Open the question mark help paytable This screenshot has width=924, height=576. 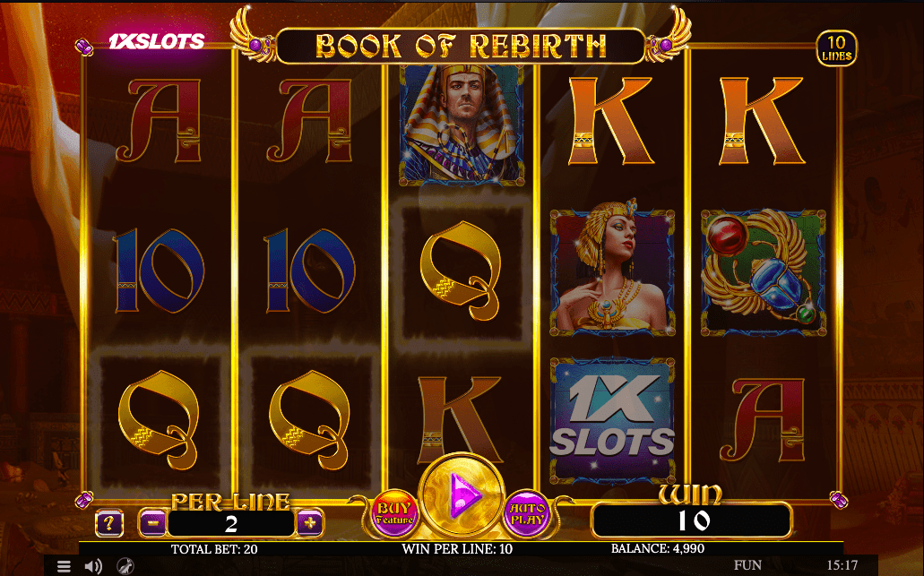pos(109,523)
